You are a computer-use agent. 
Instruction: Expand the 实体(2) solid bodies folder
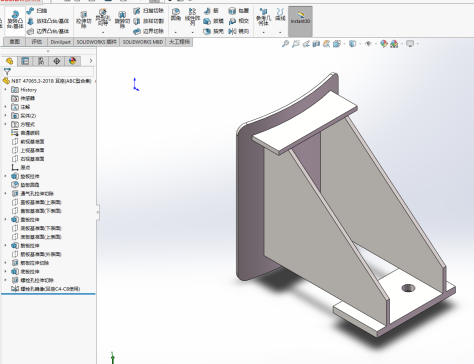pos(5,116)
